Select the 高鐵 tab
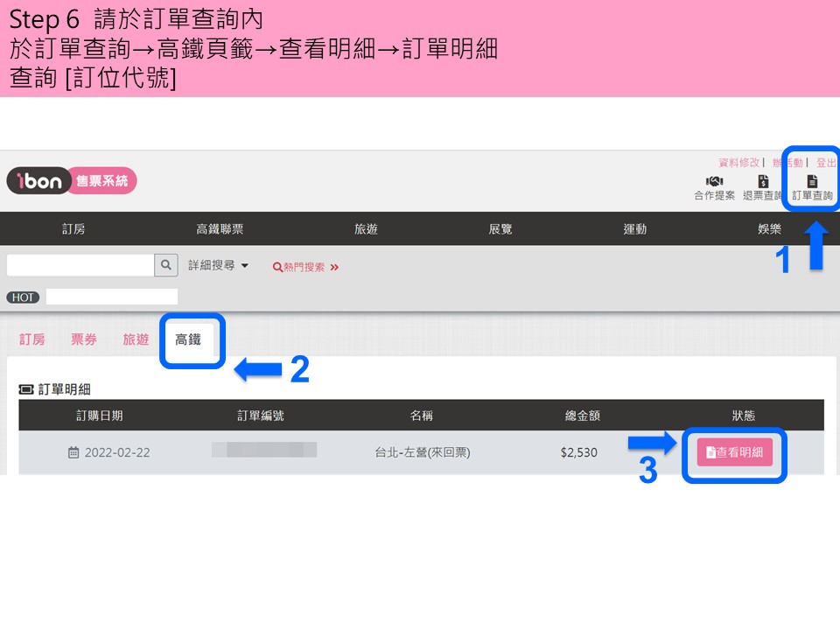840x630 pixels. click(x=188, y=339)
